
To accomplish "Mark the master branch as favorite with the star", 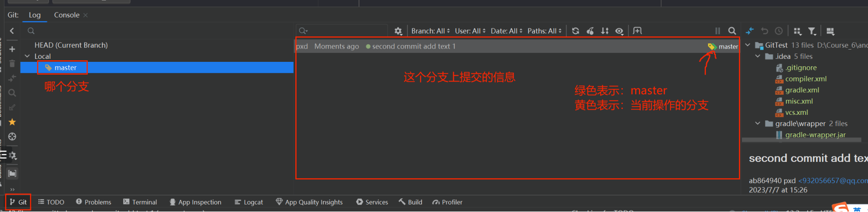I will pyautogui.click(x=12, y=122).
